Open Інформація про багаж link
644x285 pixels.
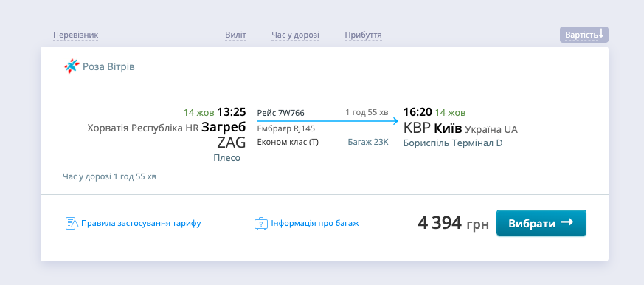(314, 223)
